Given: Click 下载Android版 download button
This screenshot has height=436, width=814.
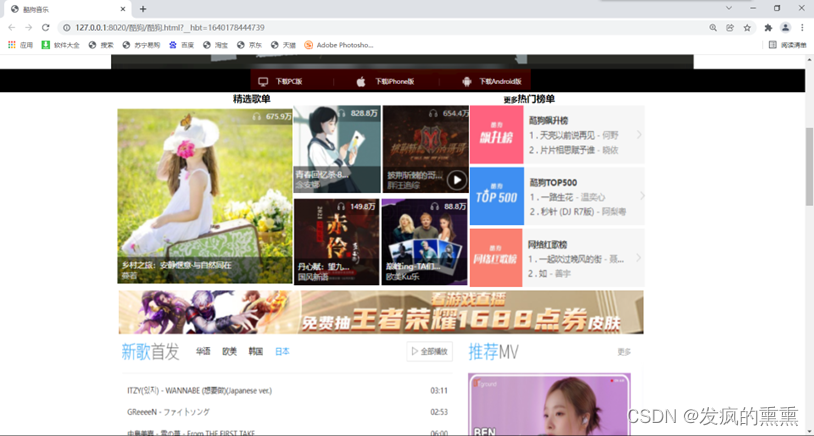Looking at the screenshot, I should coord(492,81).
